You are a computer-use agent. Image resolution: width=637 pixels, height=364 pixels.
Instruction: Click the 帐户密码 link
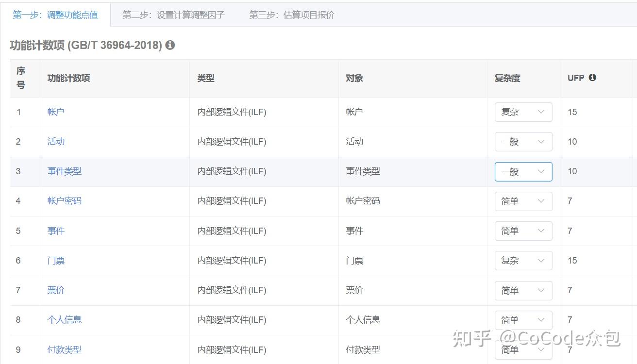pyautogui.click(x=64, y=201)
